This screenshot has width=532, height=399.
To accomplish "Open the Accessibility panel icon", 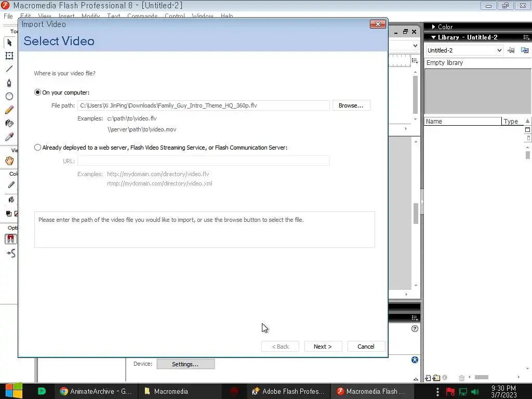I will (415, 360).
